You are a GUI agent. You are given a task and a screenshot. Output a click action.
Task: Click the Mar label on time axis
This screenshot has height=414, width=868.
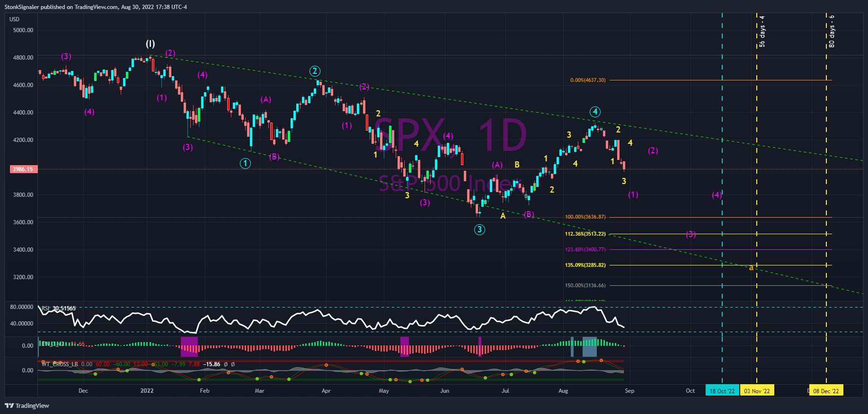259,391
